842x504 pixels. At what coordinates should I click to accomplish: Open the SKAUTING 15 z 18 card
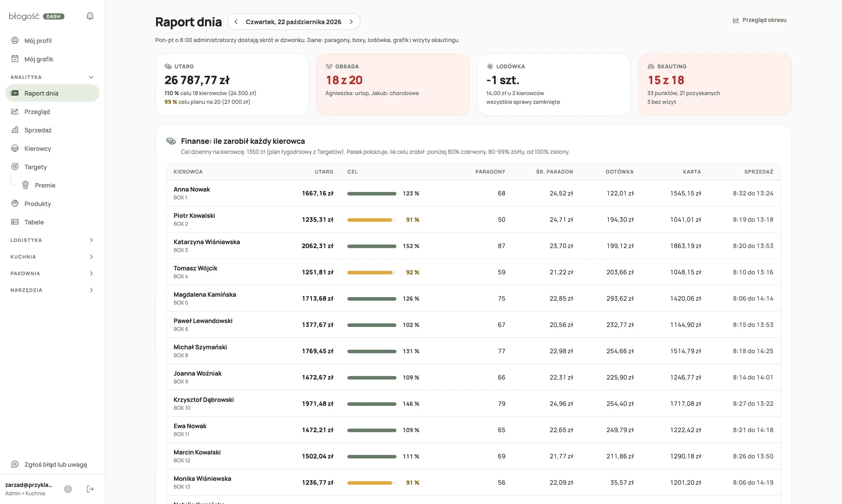pos(715,84)
